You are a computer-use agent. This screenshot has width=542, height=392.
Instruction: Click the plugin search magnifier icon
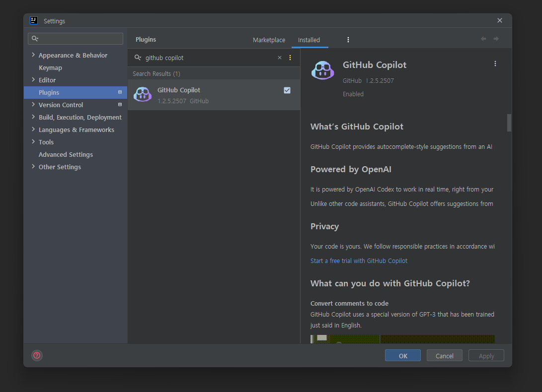pos(138,58)
